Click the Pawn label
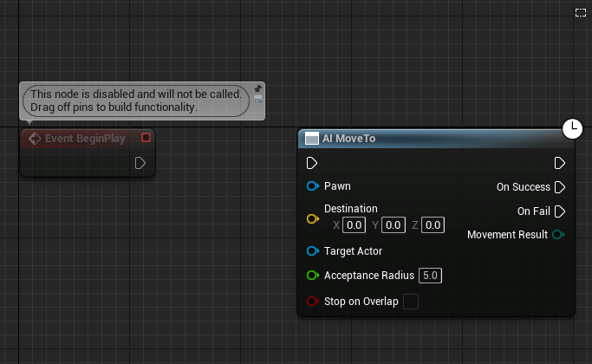This screenshot has width=592, height=364. (337, 186)
